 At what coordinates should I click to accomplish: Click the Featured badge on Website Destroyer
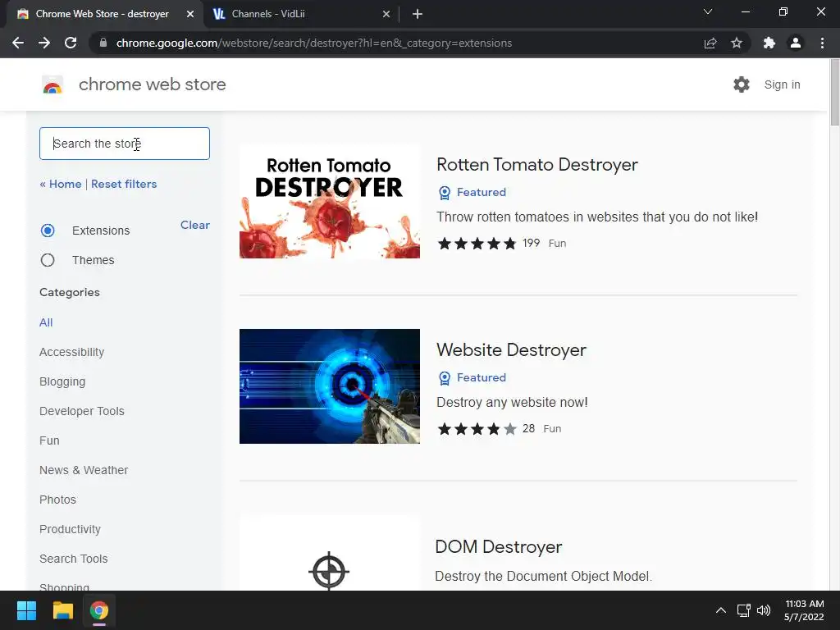(x=472, y=377)
